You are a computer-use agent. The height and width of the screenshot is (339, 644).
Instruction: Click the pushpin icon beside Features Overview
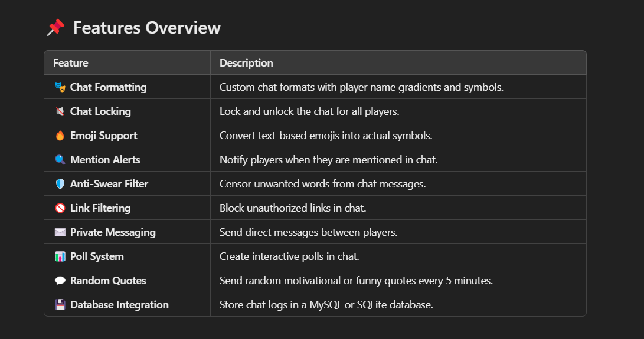[55, 28]
